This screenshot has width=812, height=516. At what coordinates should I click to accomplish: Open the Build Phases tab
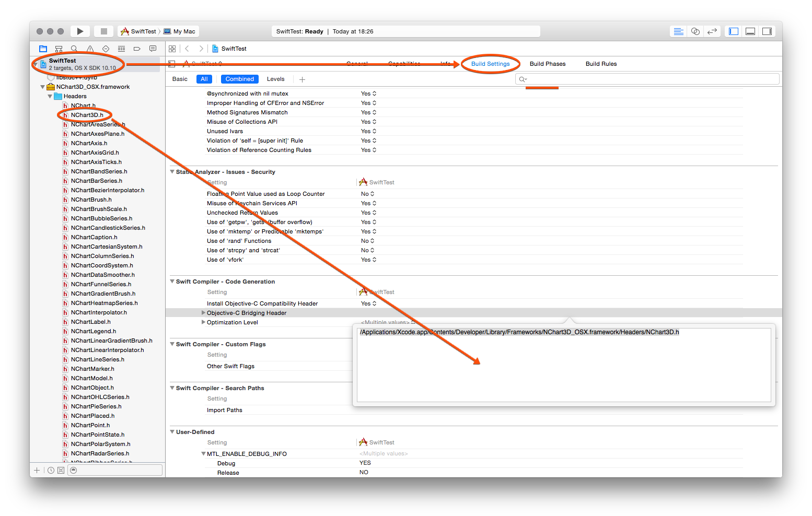(x=548, y=64)
